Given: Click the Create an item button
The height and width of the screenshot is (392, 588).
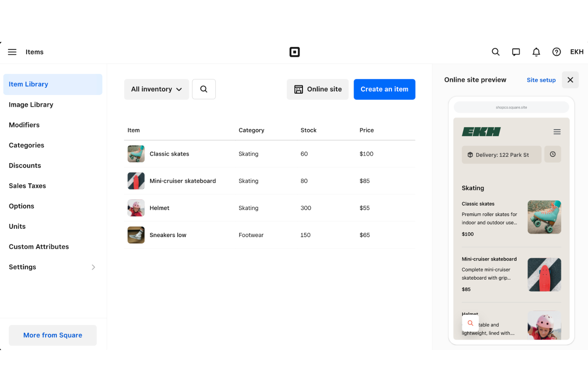Looking at the screenshot, I should 384,89.
